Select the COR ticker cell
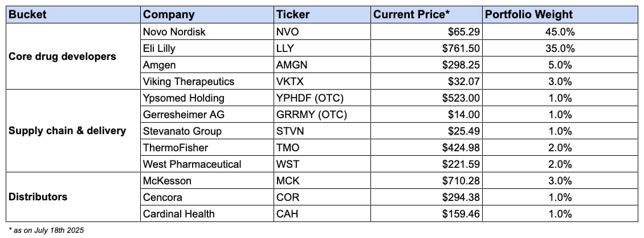644x238 pixels. click(x=322, y=197)
